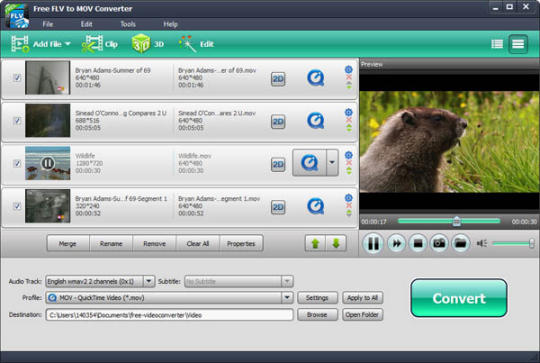The width and height of the screenshot is (540, 363).
Task: Stop the preview playback
Action: (x=418, y=243)
